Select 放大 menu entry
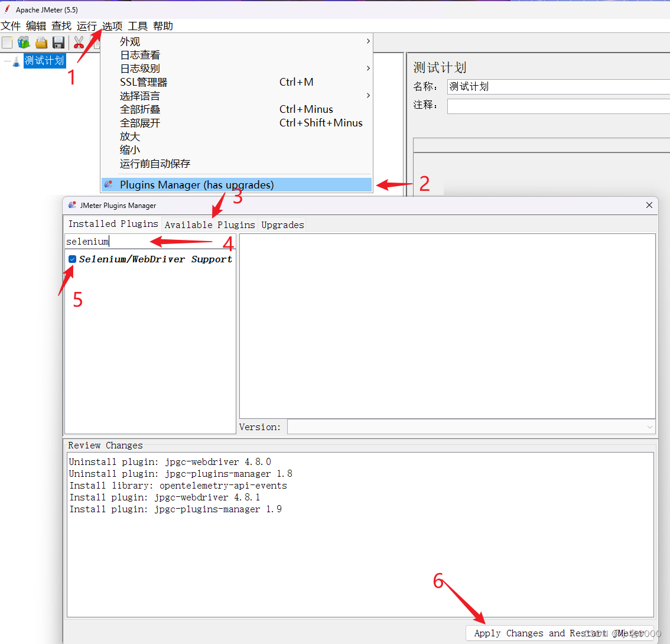This screenshot has height=644, width=670. (236, 136)
